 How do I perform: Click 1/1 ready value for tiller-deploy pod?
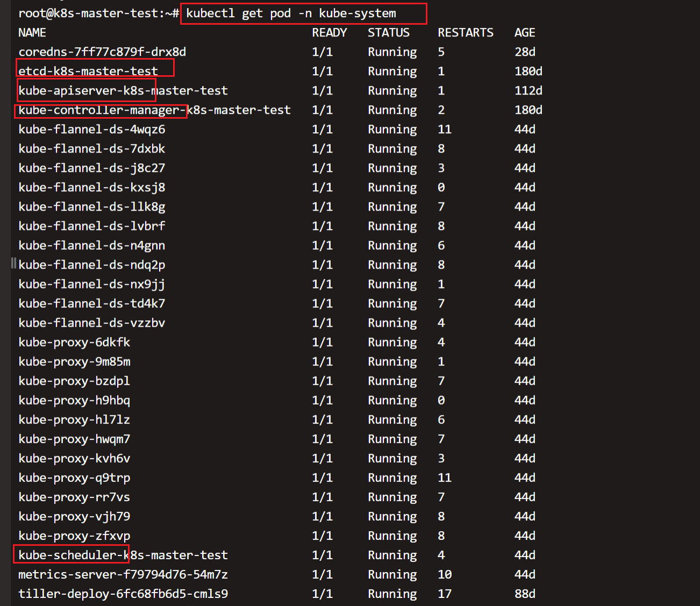click(322, 594)
